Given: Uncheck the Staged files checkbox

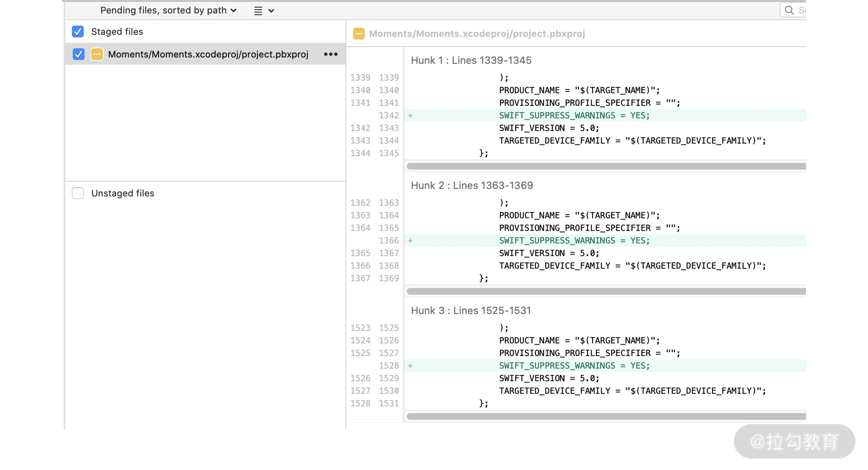Looking at the screenshot, I should (78, 32).
